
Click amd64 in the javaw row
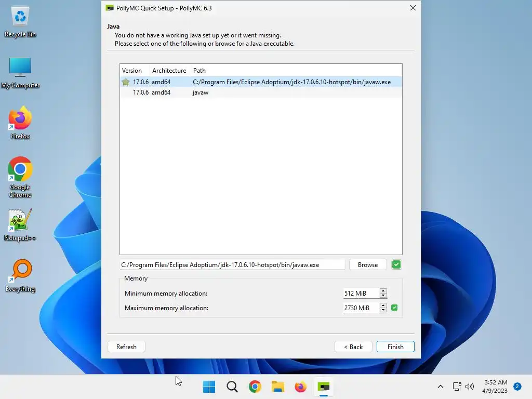(161, 92)
